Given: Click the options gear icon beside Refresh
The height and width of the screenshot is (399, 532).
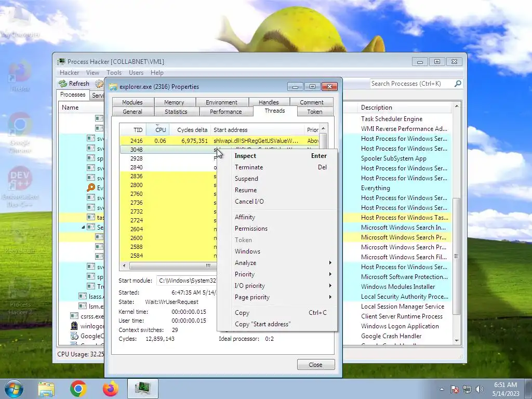Looking at the screenshot, I should pos(99,84).
